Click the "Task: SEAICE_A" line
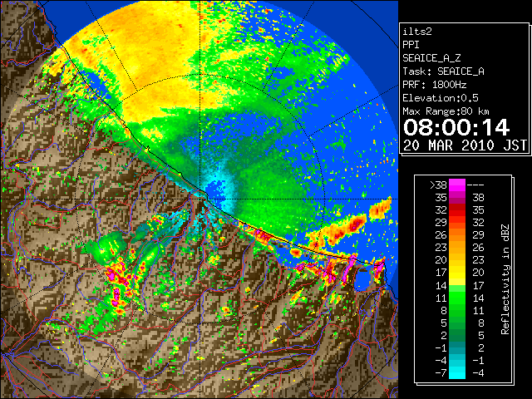The width and height of the screenshot is (532, 399). [443, 71]
